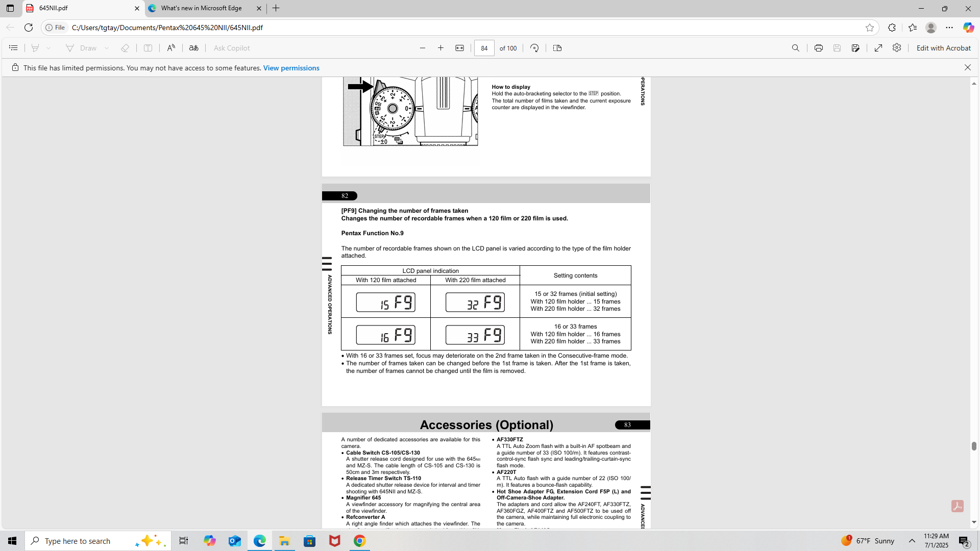Activate the Draw tool

point(81,48)
